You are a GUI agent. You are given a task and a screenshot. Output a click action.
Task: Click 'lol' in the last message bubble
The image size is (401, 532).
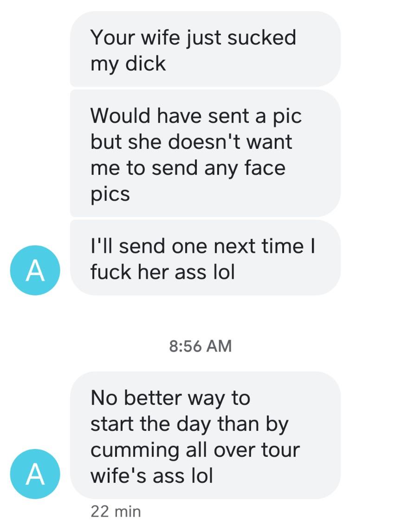coord(202,476)
